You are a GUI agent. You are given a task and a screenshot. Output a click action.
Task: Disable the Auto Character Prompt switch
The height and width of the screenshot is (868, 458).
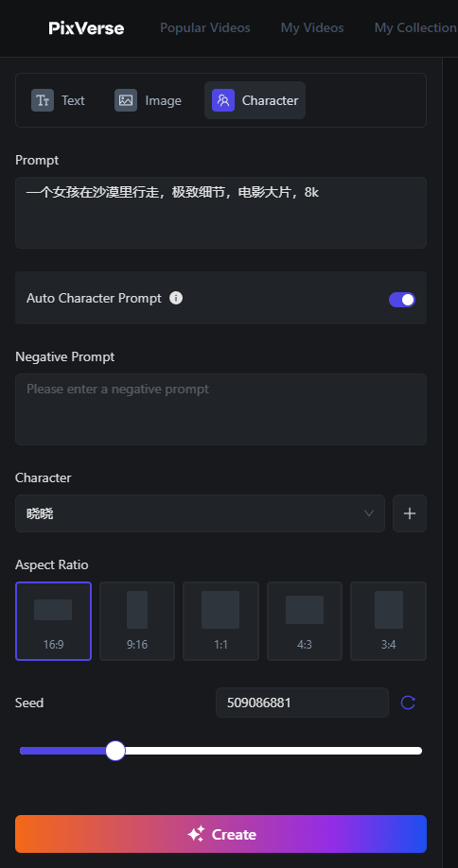[x=402, y=300]
